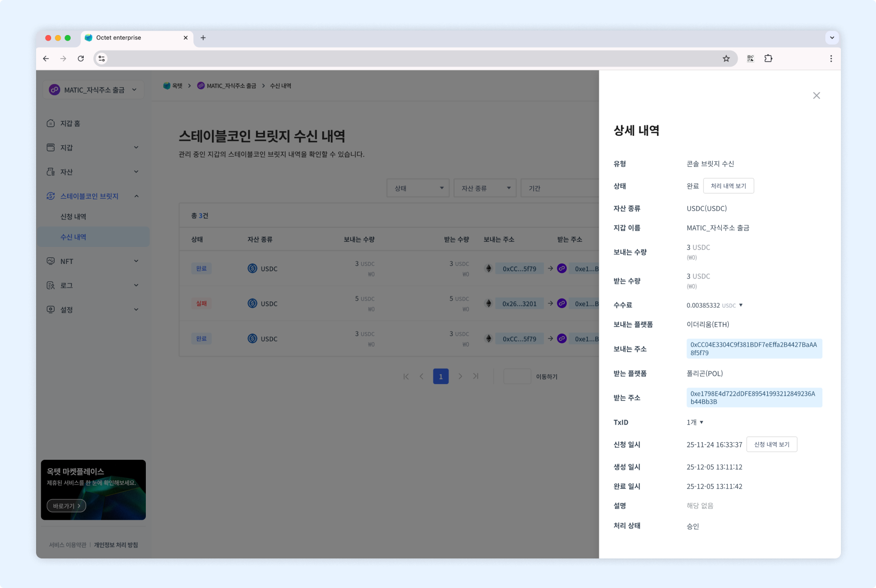Viewport: 876px width, 588px height.
Task: Click the 처리 내역 보기 button
Action: [x=729, y=186]
